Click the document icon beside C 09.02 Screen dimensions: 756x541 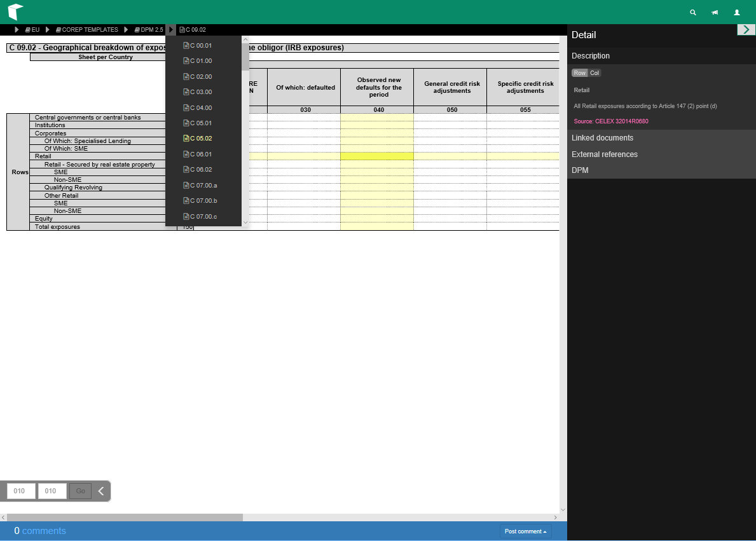pyautogui.click(x=182, y=30)
